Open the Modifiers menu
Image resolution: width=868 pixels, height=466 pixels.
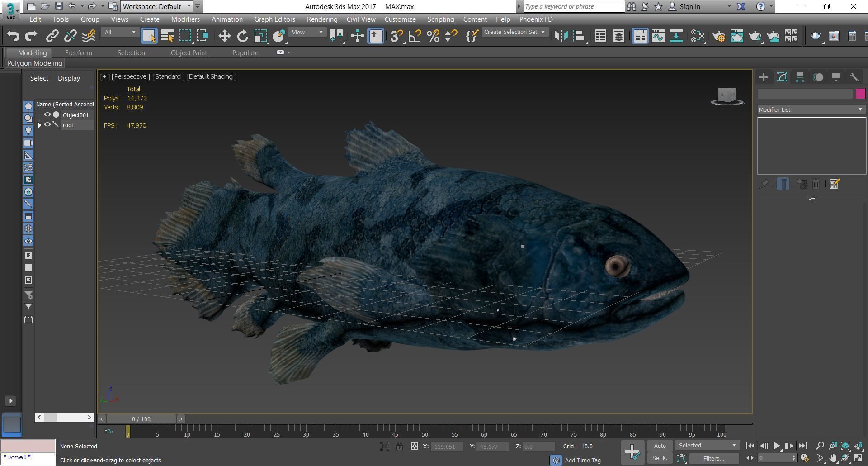pyautogui.click(x=185, y=19)
